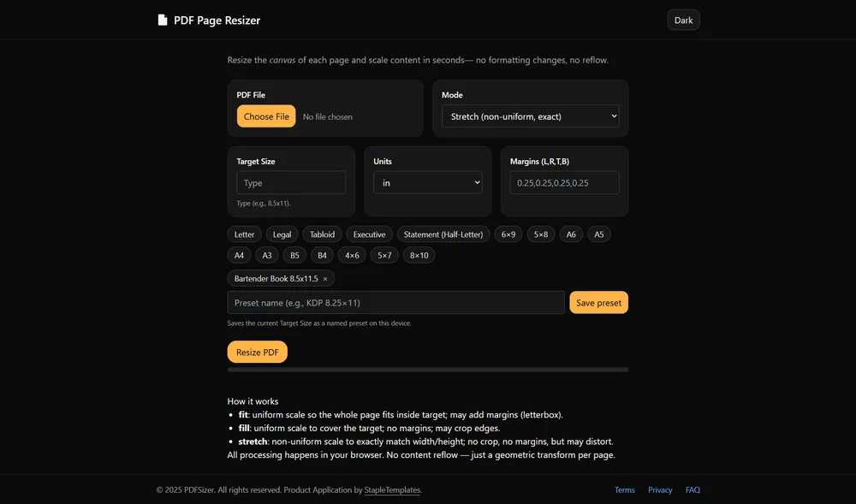Focus the Target Size input field
Screen dimensions: 856x504
[291, 183]
